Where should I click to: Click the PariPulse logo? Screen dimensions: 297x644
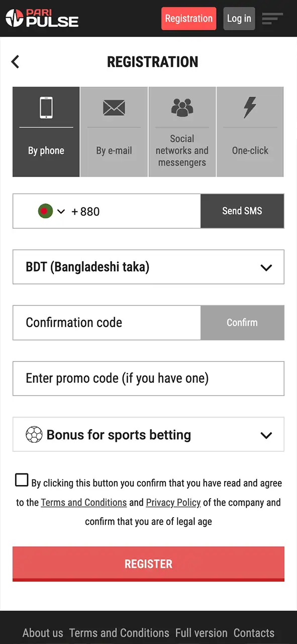[x=42, y=18]
